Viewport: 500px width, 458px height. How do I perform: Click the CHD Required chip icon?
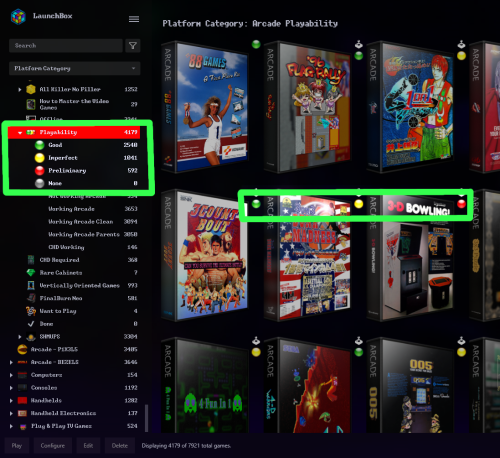[31, 260]
